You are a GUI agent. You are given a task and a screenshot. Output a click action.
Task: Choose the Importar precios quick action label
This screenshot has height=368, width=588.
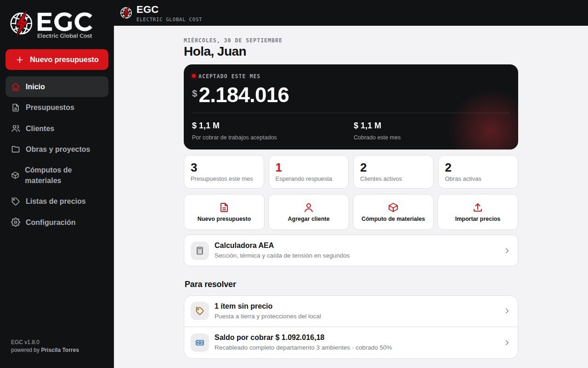pyautogui.click(x=478, y=219)
